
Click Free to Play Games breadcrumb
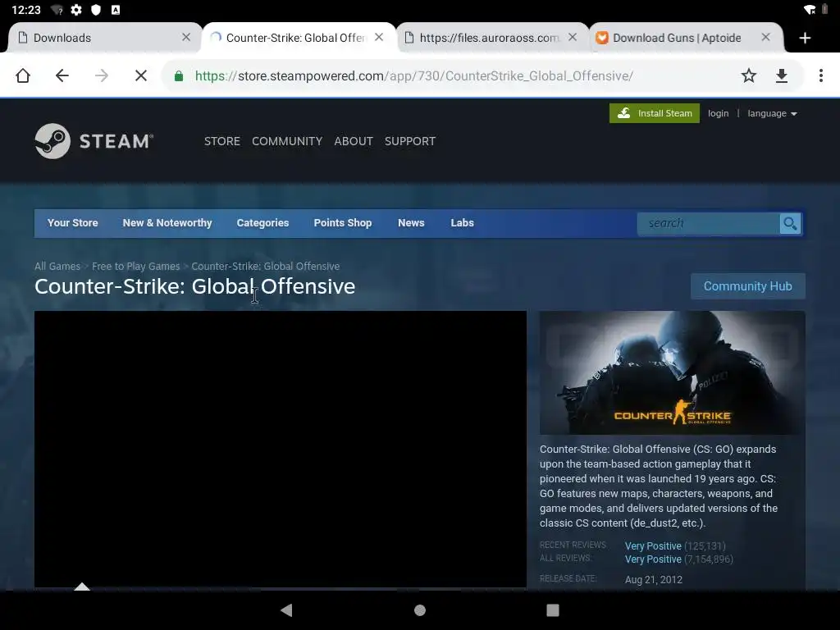135,267
